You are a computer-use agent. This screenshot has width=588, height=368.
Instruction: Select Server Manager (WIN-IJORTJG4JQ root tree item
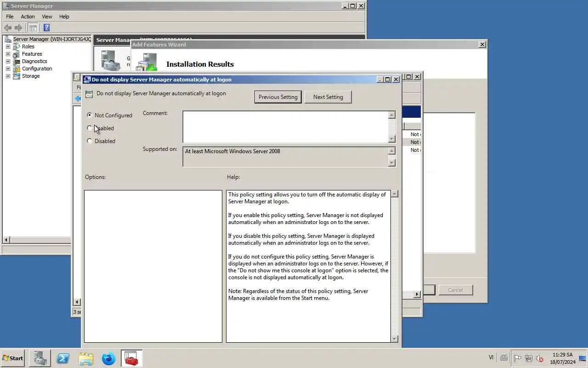pos(52,39)
